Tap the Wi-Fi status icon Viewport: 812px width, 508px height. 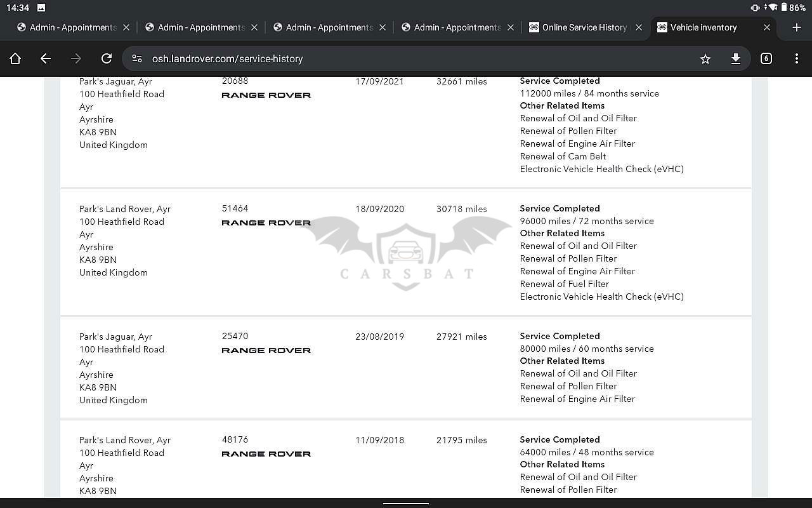(x=772, y=8)
